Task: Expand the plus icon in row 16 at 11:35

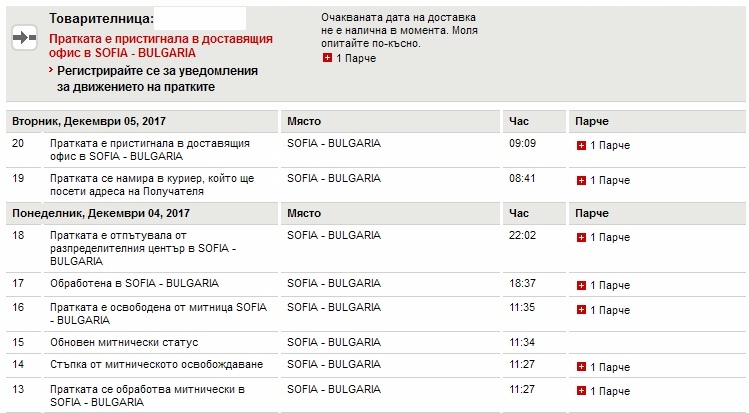Action: 581,310
